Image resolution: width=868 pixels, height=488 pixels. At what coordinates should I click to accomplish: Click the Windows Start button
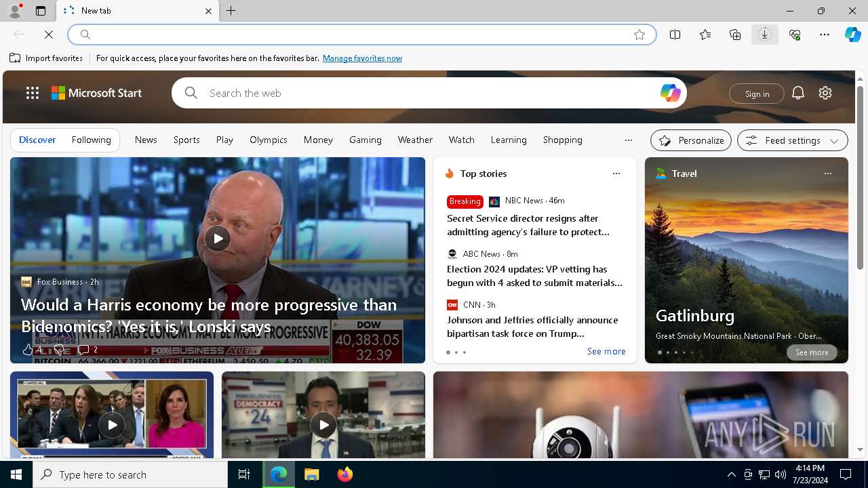pyautogui.click(x=16, y=474)
